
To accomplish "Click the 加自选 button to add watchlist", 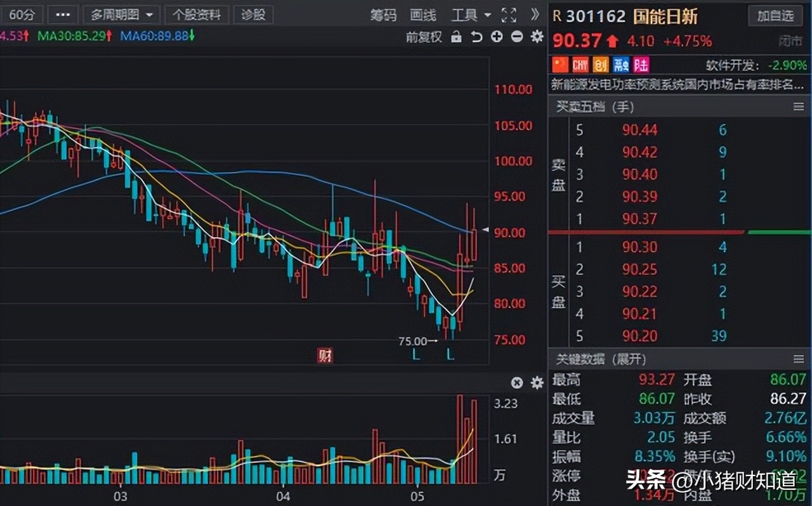I will tap(775, 16).
